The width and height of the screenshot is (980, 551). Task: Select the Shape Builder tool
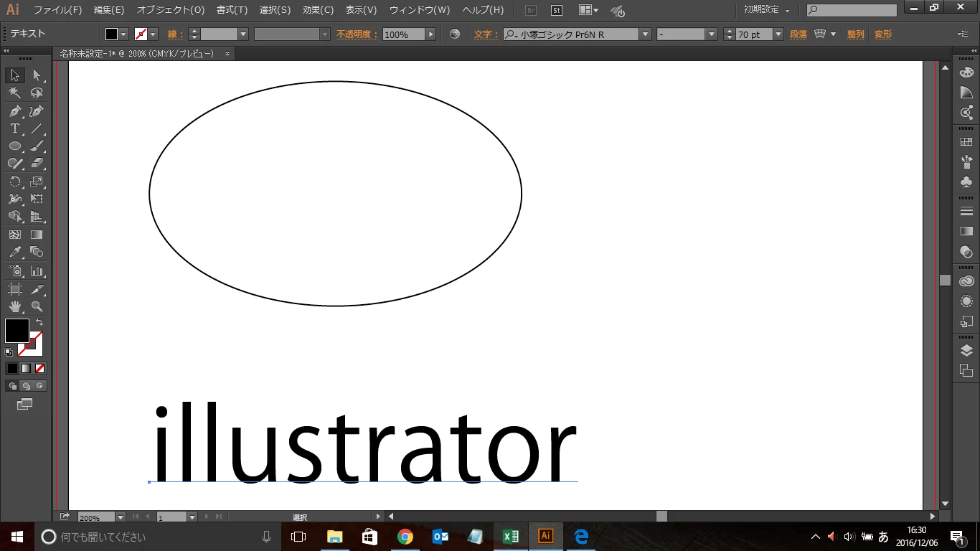[14, 217]
